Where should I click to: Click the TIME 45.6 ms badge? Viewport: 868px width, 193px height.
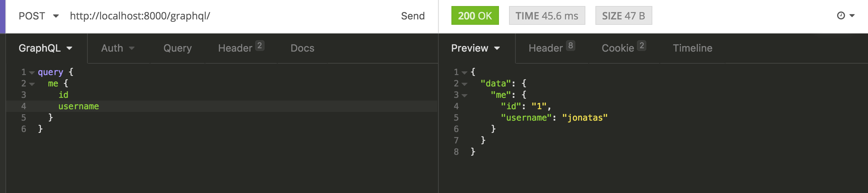547,15
